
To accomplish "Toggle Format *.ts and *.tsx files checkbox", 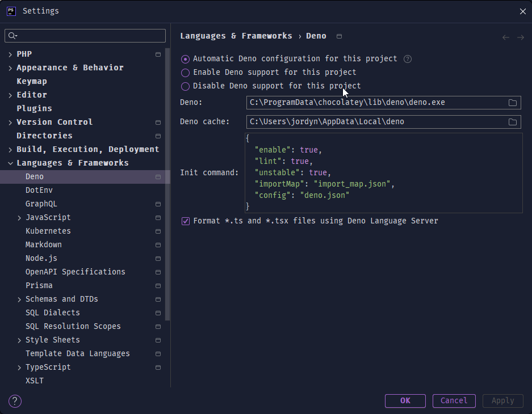I will [x=186, y=221].
